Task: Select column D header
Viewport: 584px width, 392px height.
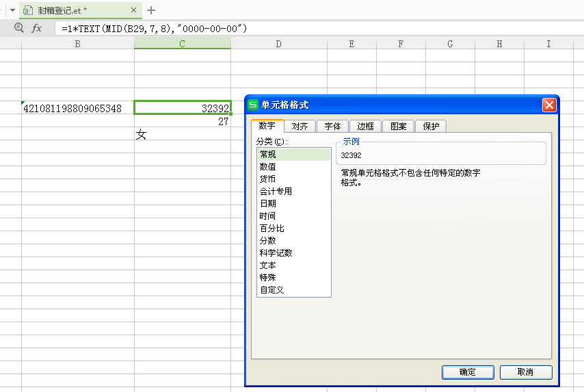Action: (279, 44)
